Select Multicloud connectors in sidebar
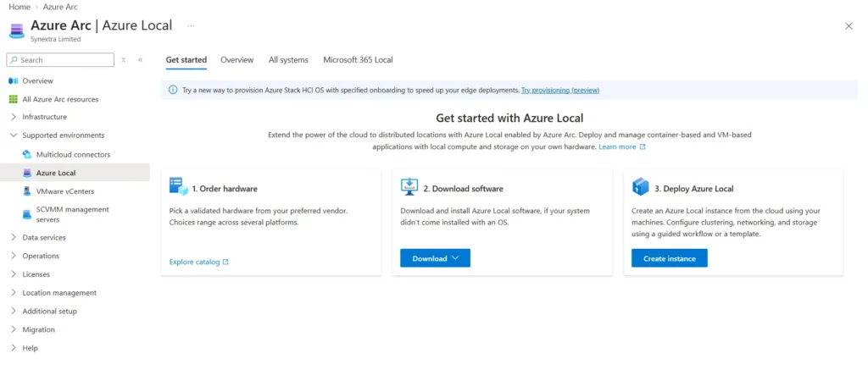 pos(75,154)
